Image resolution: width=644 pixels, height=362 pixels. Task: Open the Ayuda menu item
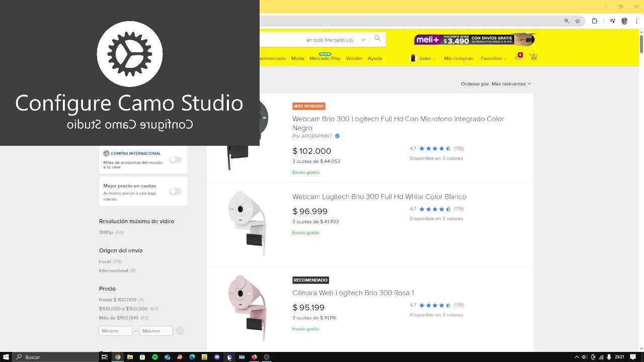[375, 58]
